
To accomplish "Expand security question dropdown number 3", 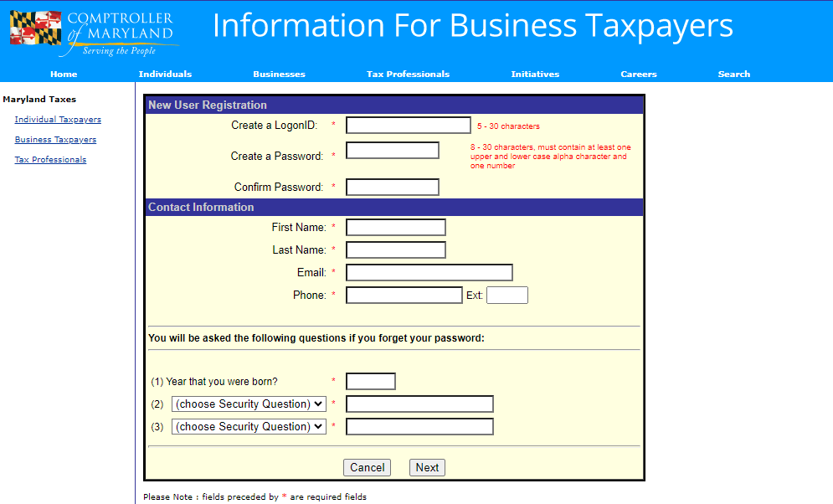I will point(249,426).
